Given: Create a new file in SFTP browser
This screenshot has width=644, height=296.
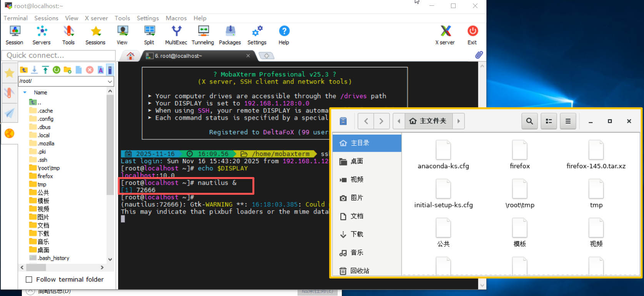Looking at the screenshot, I should [x=78, y=70].
